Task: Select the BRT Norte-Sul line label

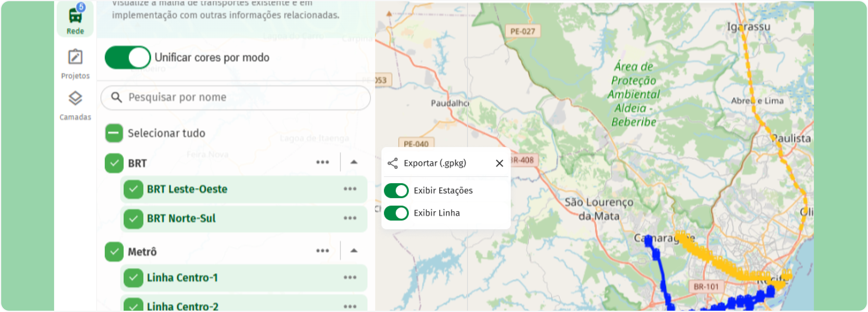Action: [181, 219]
